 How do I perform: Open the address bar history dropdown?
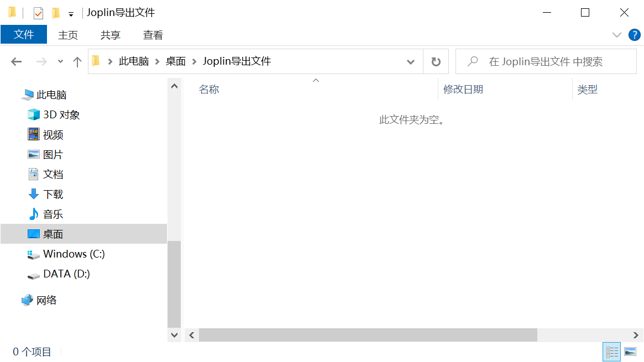pyautogui.click(x=411, y=61)
